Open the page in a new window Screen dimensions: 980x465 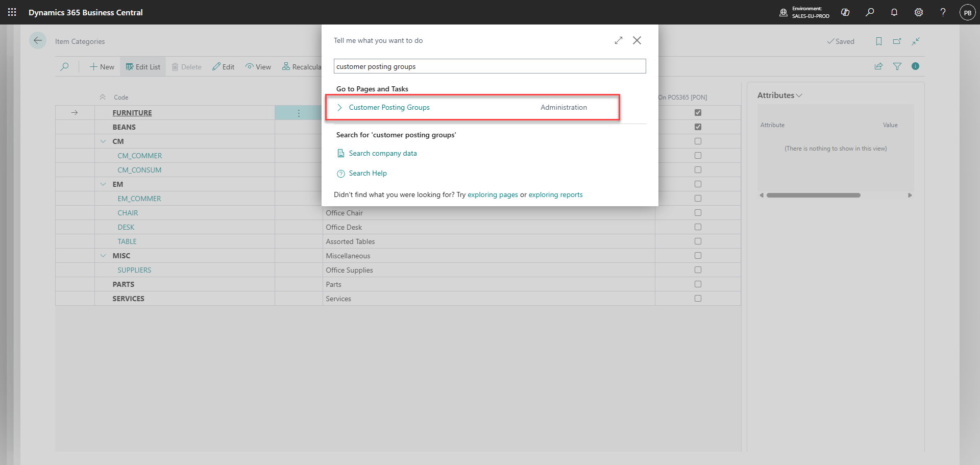click(897, 41)
